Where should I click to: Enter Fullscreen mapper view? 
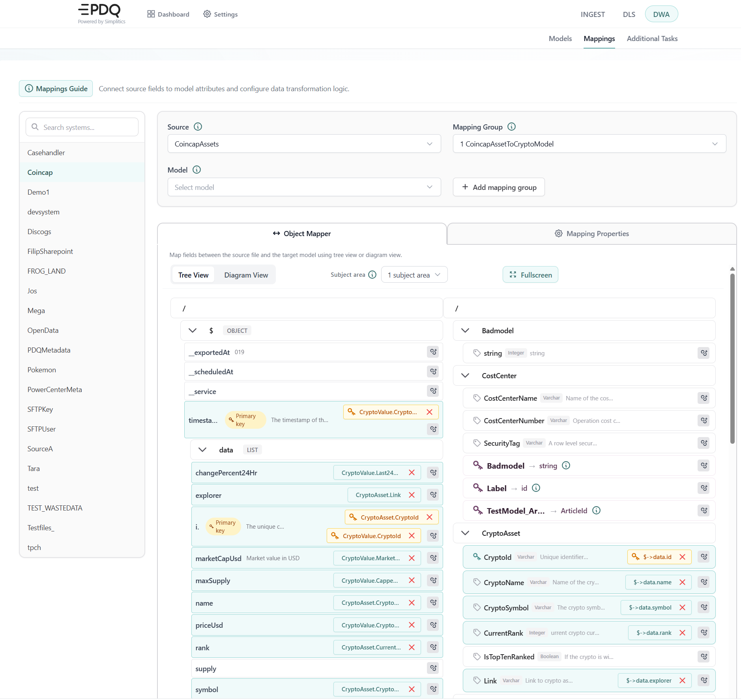530,275
